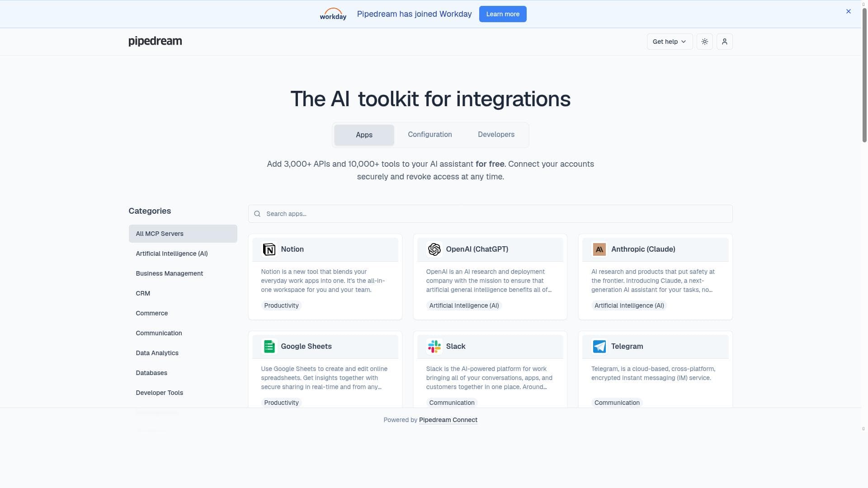Select Commerce category
868x488 pixels.
[183, 313]
